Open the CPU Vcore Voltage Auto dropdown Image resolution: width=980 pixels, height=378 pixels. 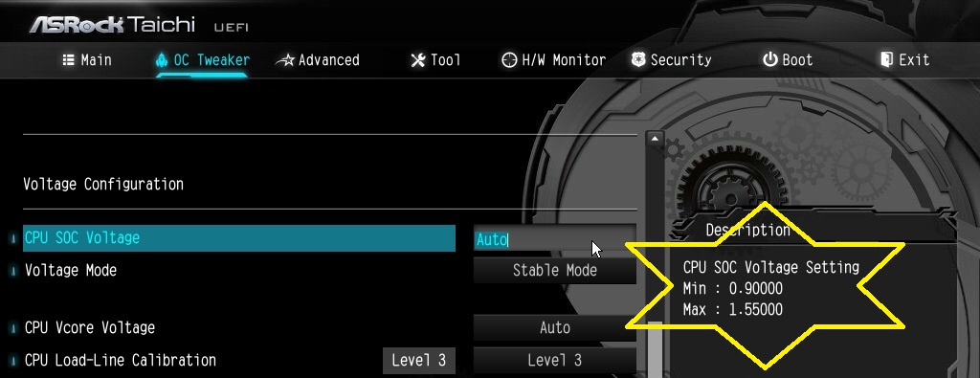point(554,328)
